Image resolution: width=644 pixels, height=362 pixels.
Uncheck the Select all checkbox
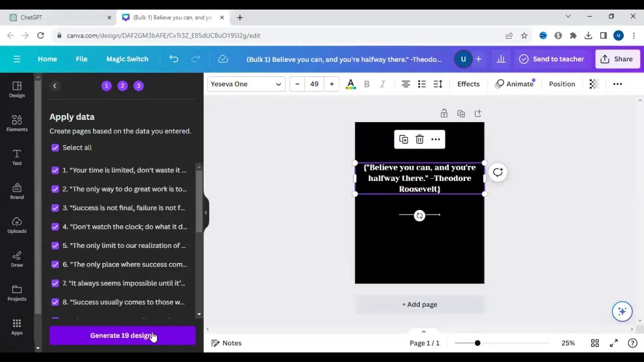click(x=55, y=148)
